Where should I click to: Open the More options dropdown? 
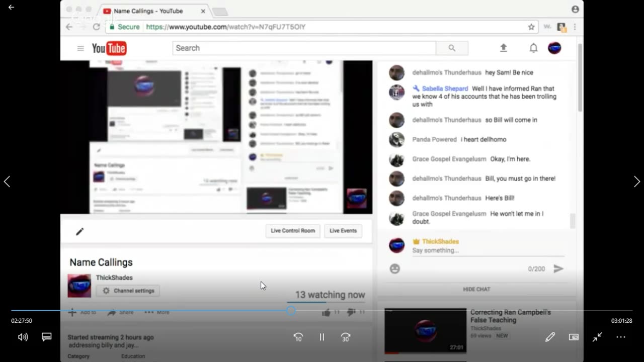157,312
